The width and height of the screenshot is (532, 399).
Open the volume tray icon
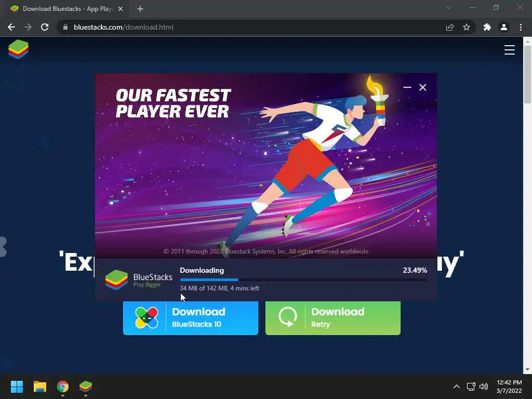(x=484, y=387)
